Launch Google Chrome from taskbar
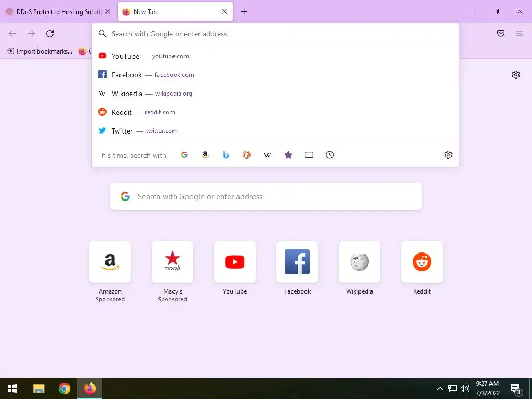Image resolution: width=532 pixels, height=399 pixels. tap(64, 389)
